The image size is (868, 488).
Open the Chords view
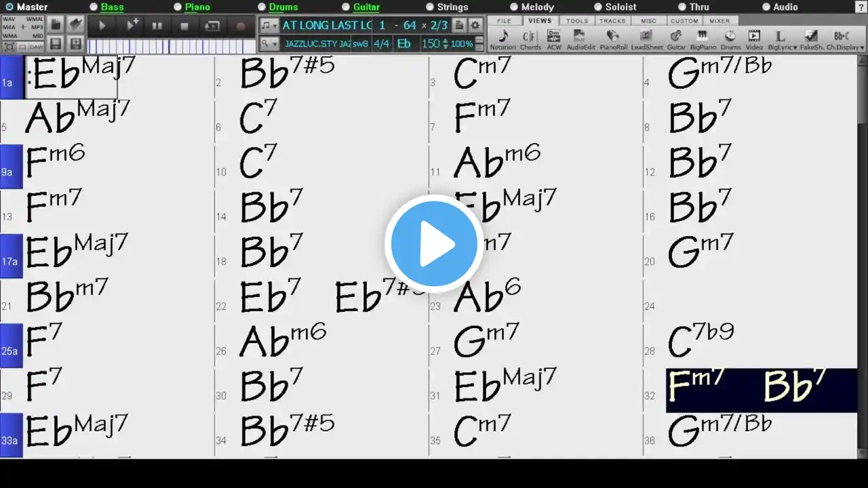[530, 40]
